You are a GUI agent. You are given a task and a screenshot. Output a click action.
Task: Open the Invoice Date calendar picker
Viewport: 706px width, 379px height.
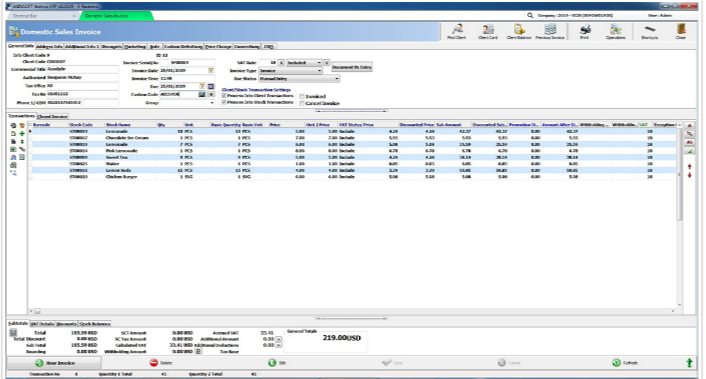pyautogui.click(x=210, y=70)
